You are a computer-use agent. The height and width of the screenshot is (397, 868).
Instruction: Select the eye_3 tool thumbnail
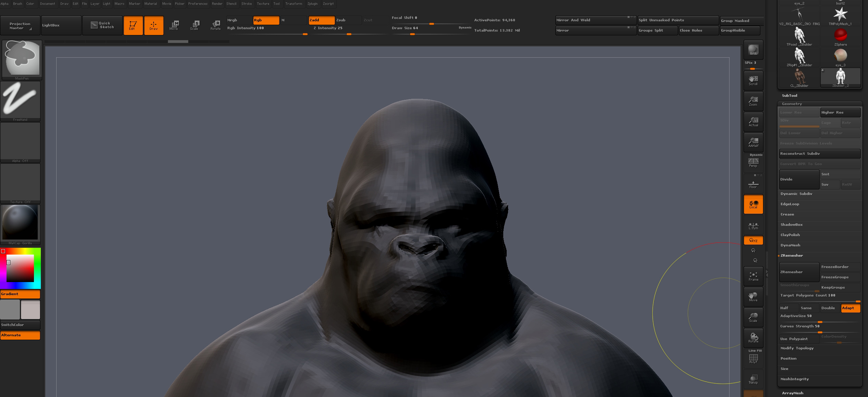point(840,58)
